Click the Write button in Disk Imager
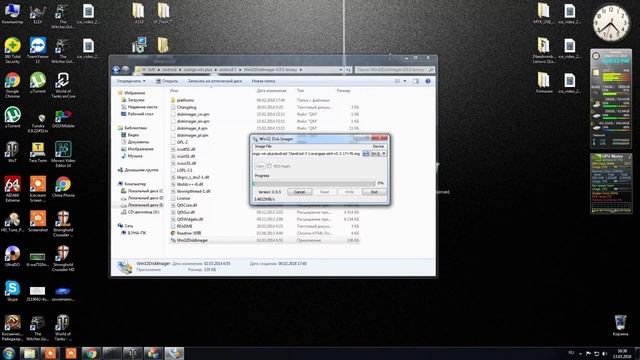 click(x=349, y=192)
